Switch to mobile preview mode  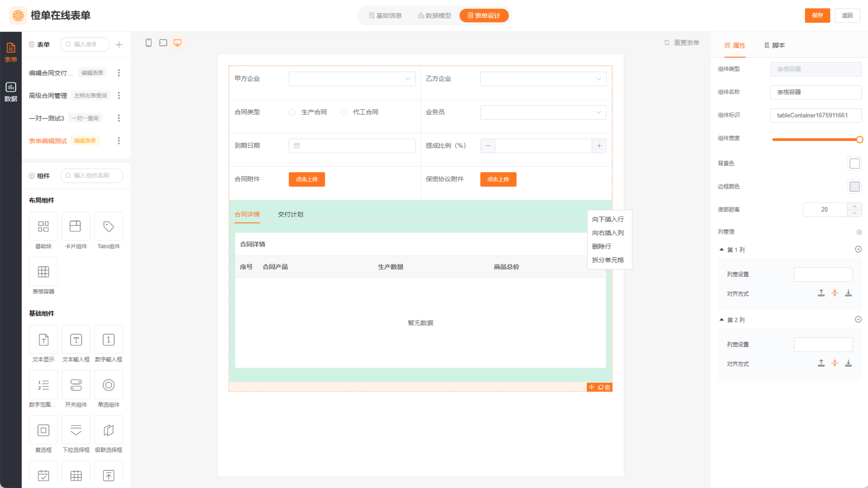(x=149, y=43)
